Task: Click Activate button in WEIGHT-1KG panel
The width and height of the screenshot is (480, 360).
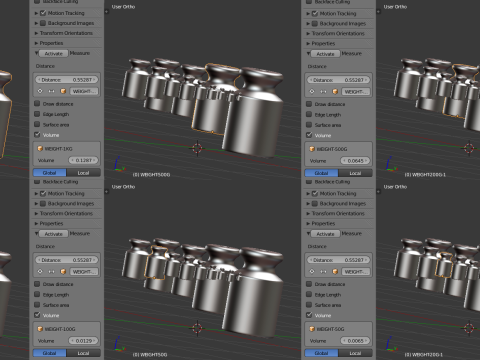Action: click(x=54, y=53)
